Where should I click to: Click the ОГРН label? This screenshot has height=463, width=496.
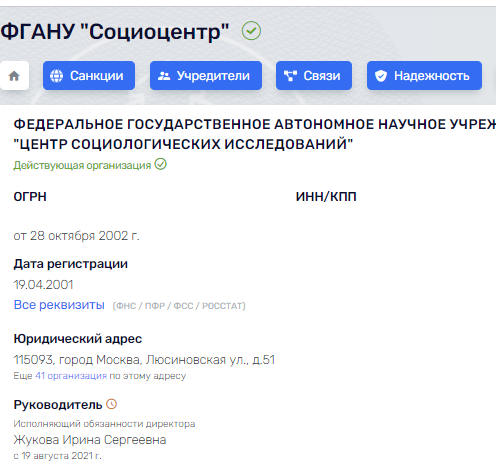pyautogui.click(x=30, y=197)
